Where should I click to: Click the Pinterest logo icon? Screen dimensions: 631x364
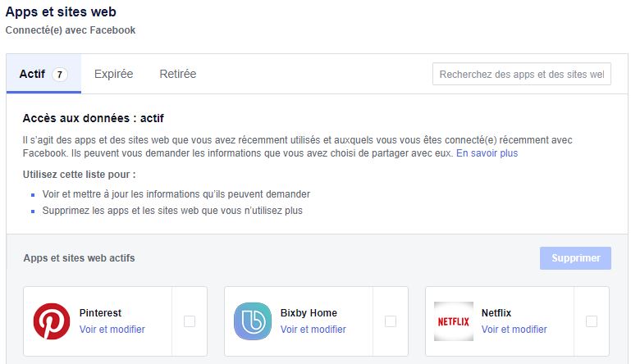tap(52, 321)
